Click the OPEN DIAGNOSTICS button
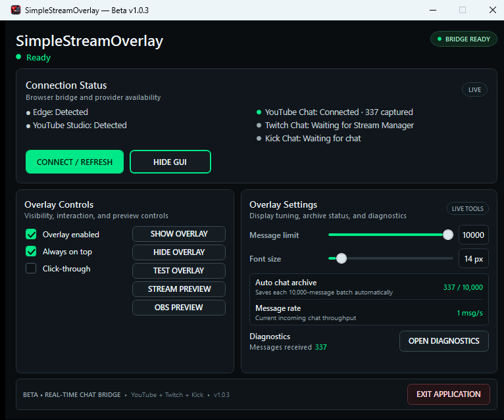 point(444,341)
